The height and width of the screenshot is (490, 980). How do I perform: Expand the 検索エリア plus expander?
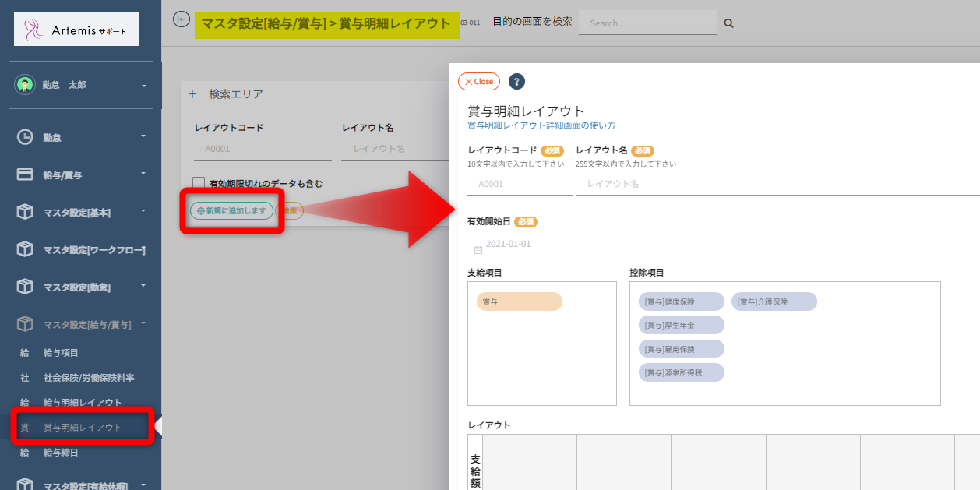tap(192, 93)
